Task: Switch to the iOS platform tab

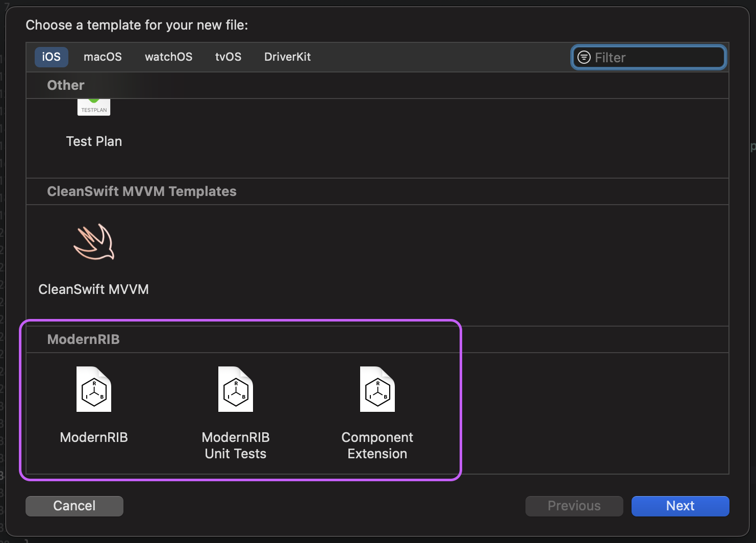Action: tap(51, 57)
